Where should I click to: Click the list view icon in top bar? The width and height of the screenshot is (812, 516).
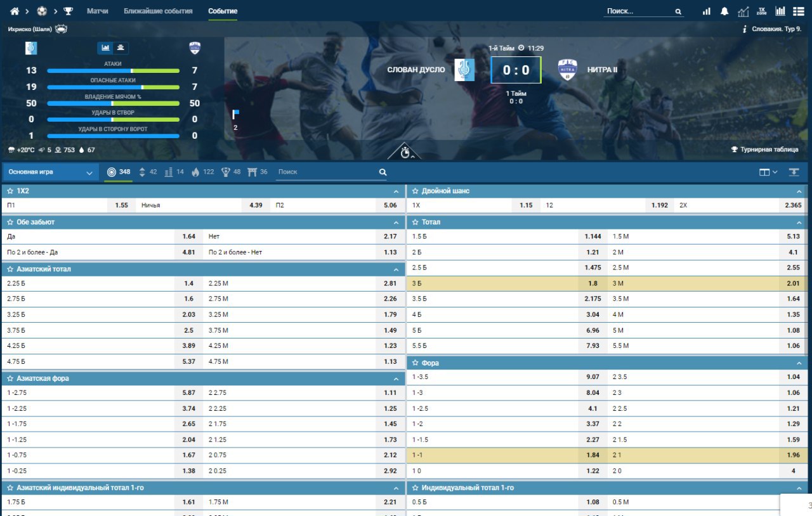(799, 11)
